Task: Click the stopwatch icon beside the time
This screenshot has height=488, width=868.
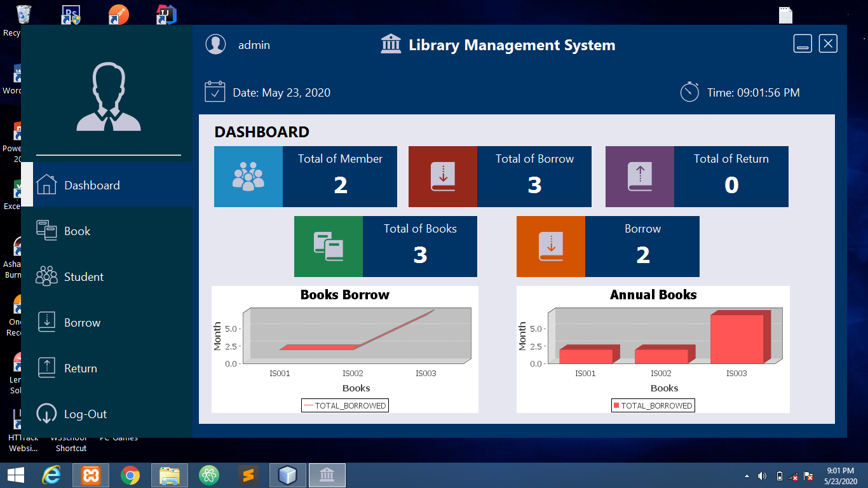Action: [689, 92]
